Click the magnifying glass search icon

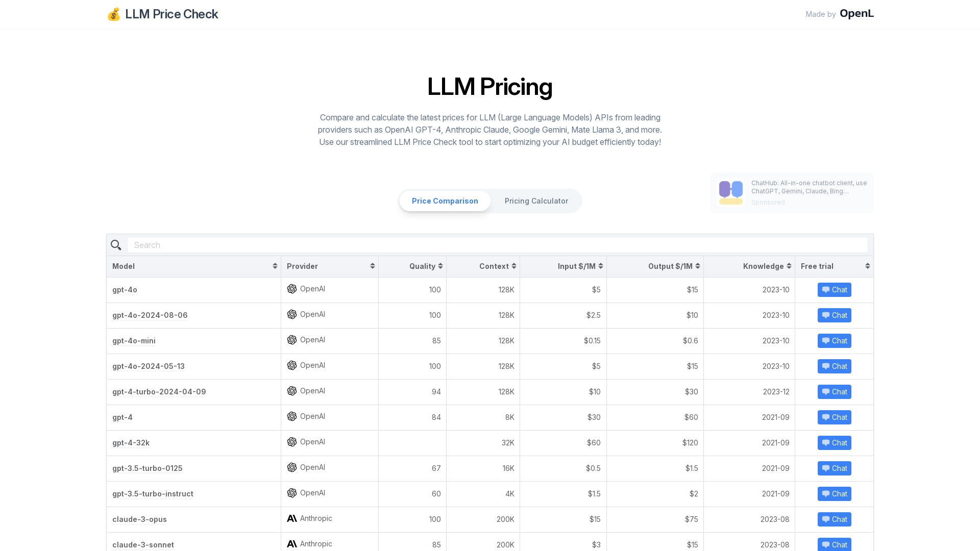coord(116,245)
